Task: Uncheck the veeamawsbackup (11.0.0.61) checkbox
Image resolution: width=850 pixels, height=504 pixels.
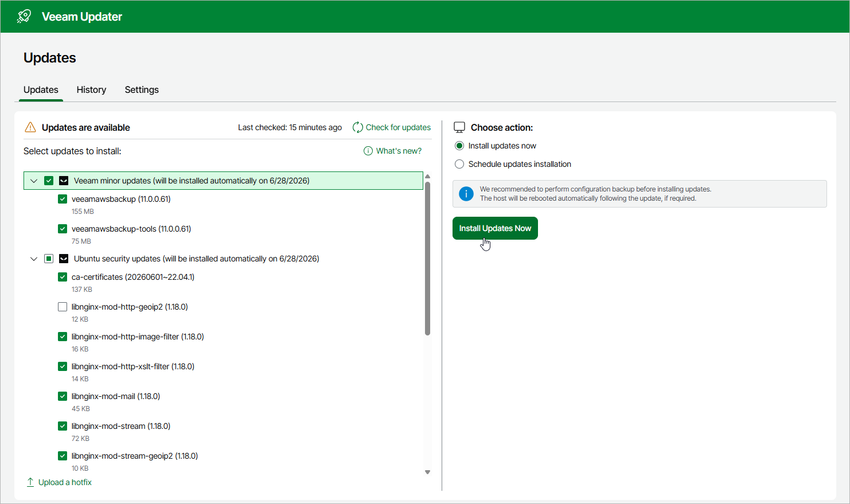Action: 63,199
